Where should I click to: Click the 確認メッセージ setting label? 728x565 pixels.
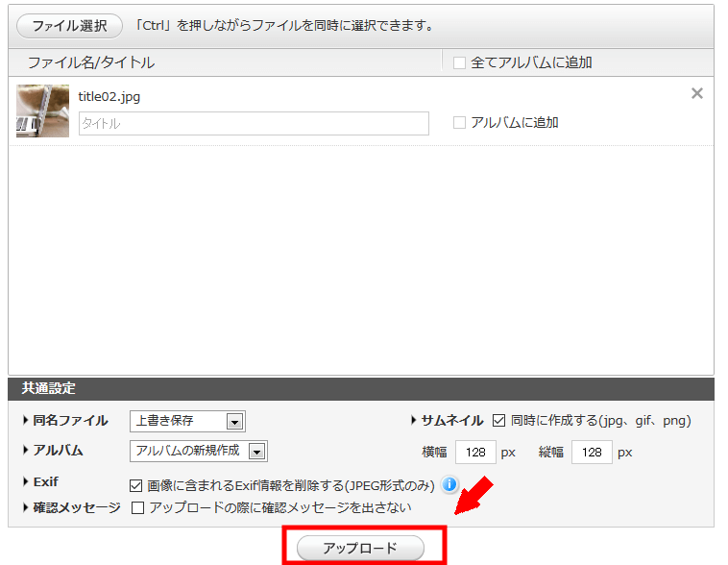[x=77, y=507]
